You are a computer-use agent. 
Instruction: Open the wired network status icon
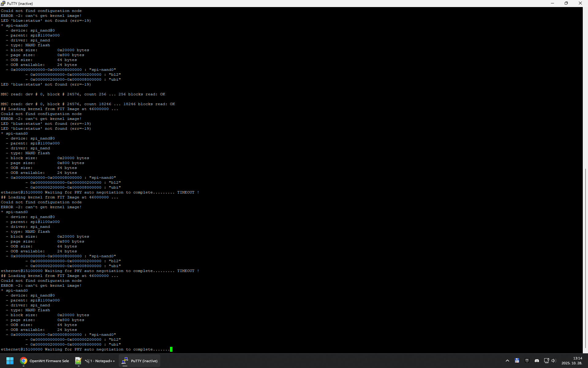546,361
